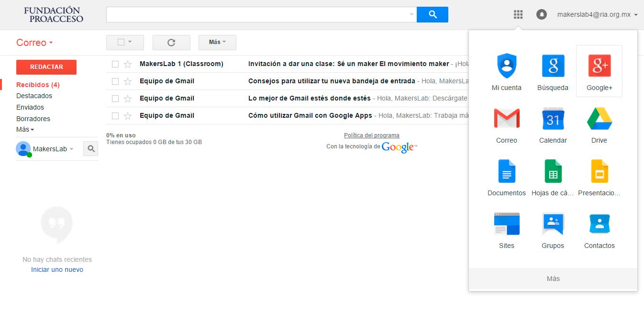Open email Cómo utilizar Gmail con Google Apps
The height and width of the screenshot is (314, 644).
(310, 115)
